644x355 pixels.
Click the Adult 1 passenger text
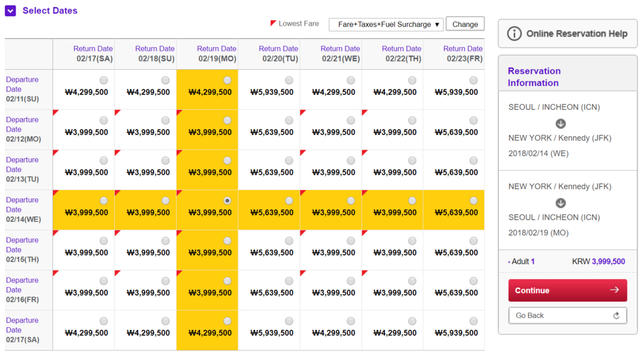(x=523, y=261)
